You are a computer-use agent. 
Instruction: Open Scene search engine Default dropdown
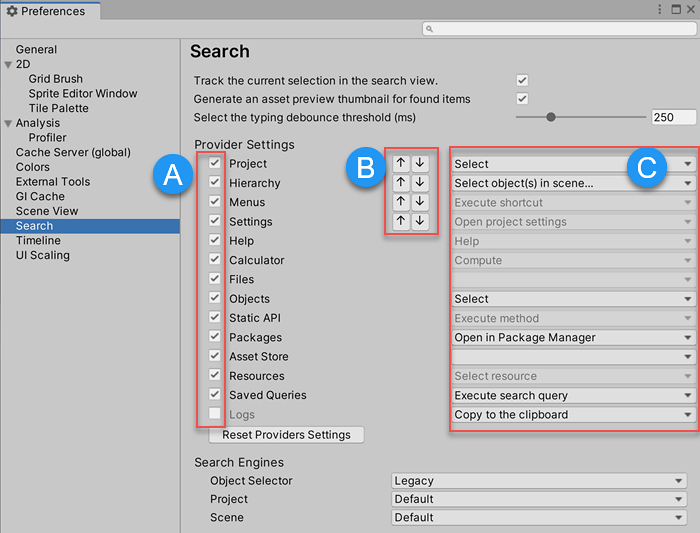(539, 517)
